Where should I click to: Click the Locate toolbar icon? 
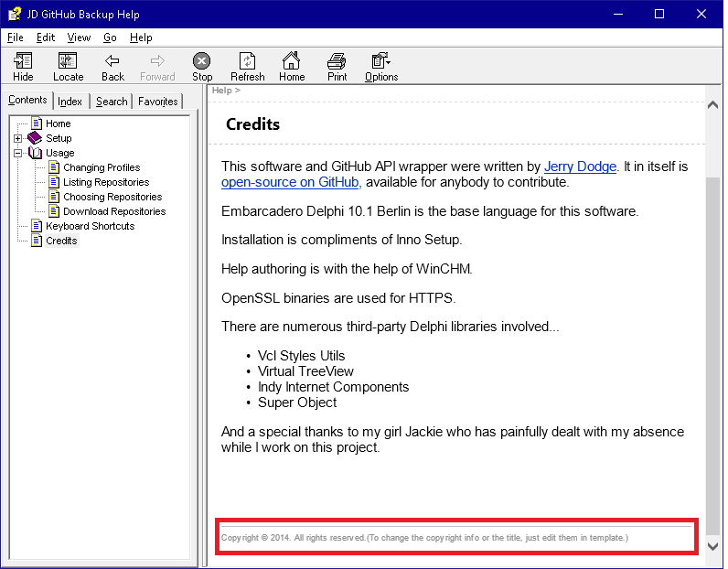68,61
